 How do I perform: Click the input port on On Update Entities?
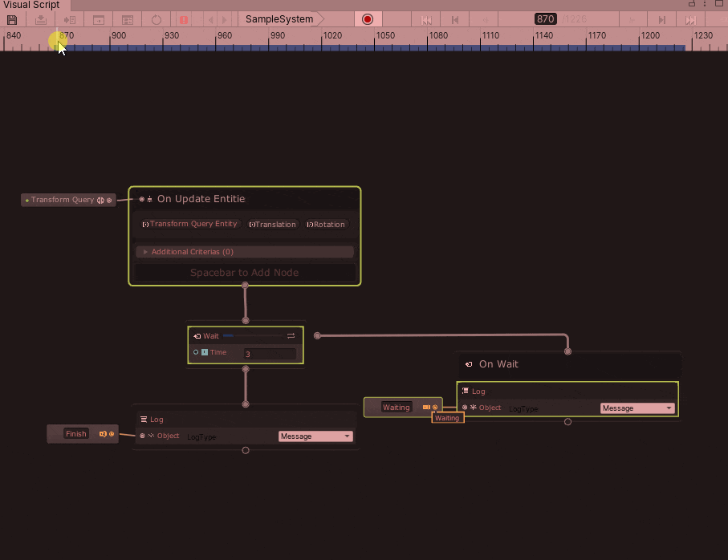(x=141, y=199)
